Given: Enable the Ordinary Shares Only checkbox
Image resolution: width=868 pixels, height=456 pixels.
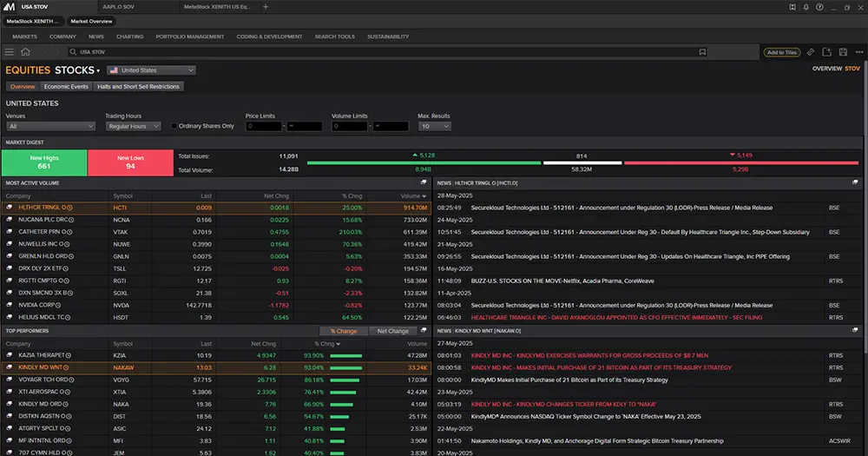Looking at the screenshot, I should [x=175, y=126].
